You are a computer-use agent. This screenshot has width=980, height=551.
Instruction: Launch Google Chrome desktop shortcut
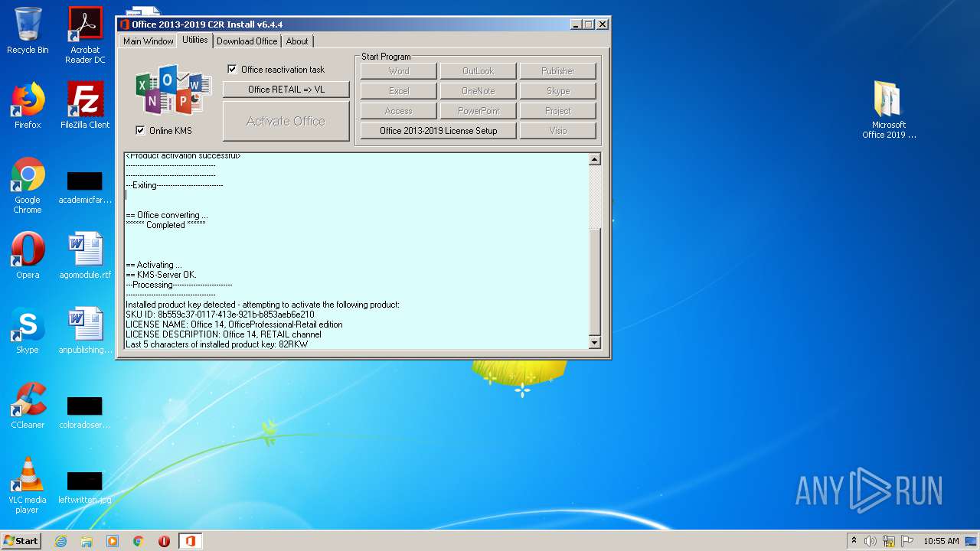click(x=28, y=186)
